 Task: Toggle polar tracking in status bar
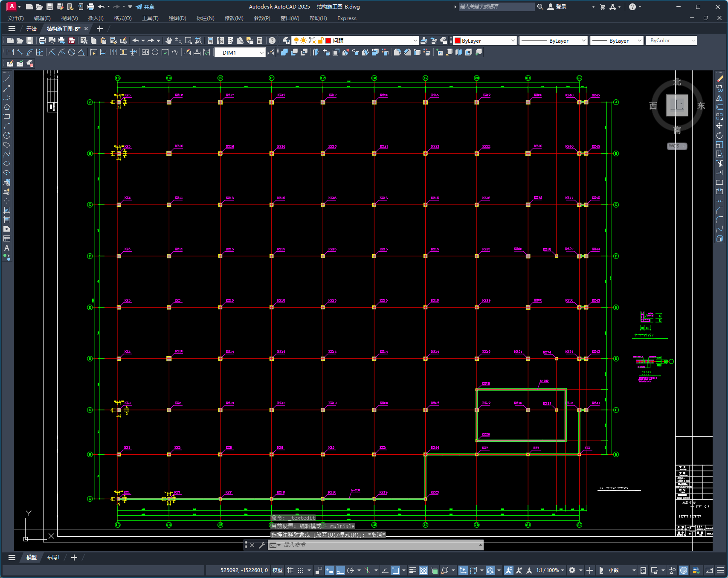pyautogui.click(x=351, y=570)
